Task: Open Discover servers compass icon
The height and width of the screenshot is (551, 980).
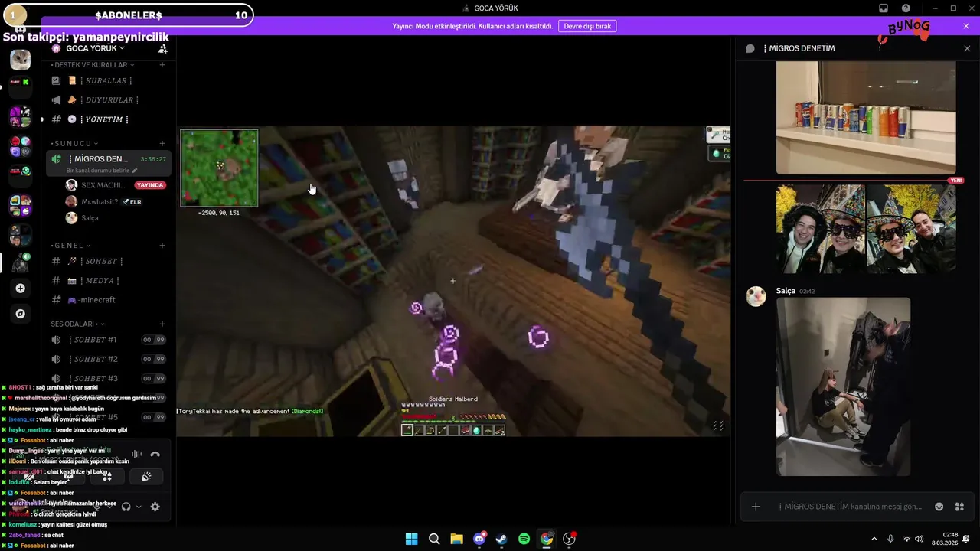Action: click(20, 314)
